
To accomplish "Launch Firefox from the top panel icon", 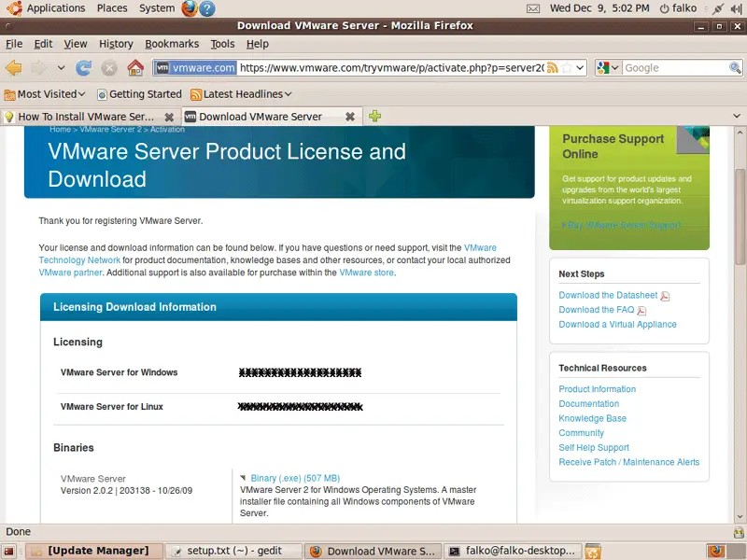I will (x=190, y=8).
